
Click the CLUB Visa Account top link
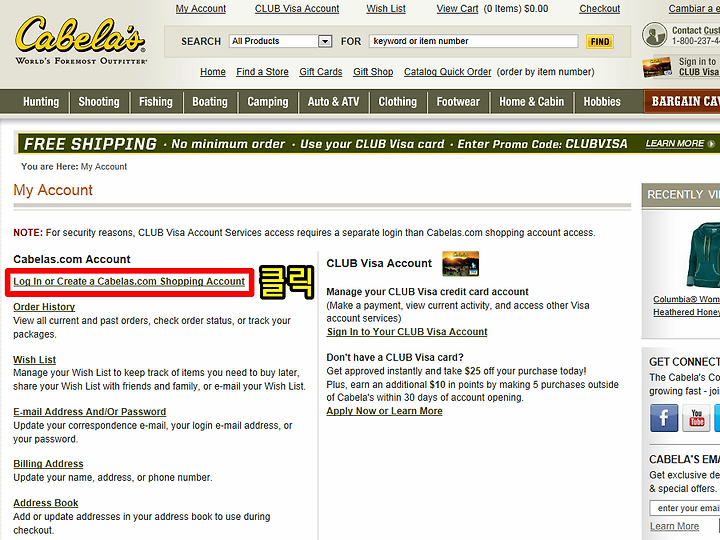[297, 9]
